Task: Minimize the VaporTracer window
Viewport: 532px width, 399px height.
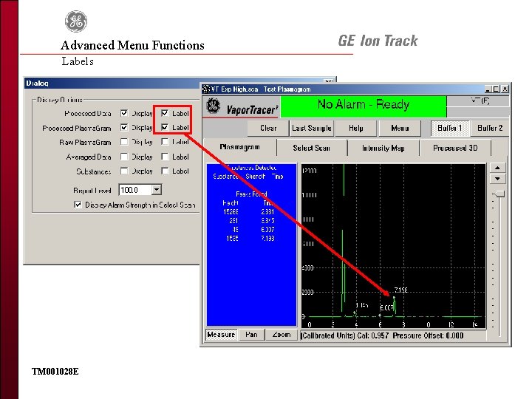Action: (x=488, y=89)
